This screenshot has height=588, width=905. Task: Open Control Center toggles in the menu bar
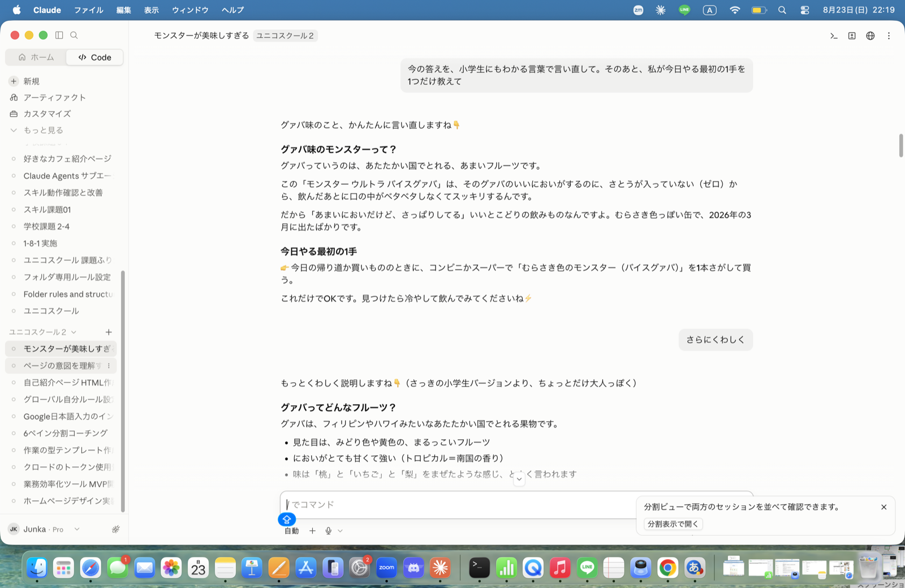pos(805,10)
